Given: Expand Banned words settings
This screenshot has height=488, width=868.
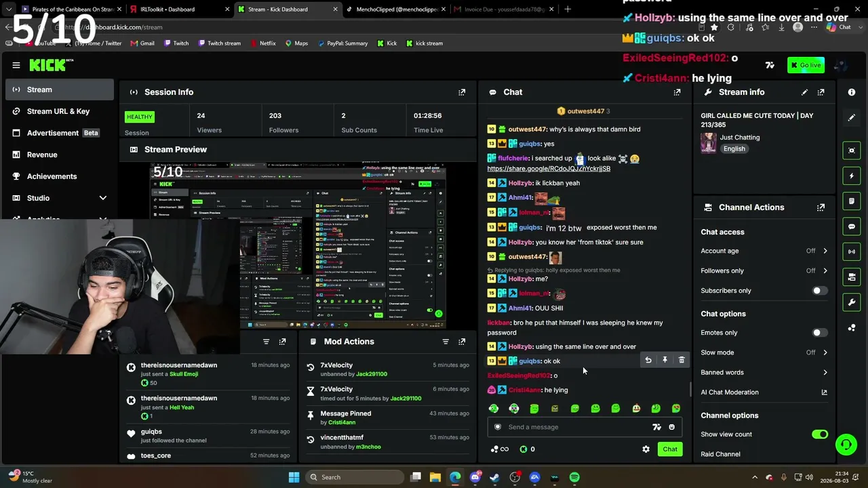Looking at the screenshot, I should pos(764,372).
